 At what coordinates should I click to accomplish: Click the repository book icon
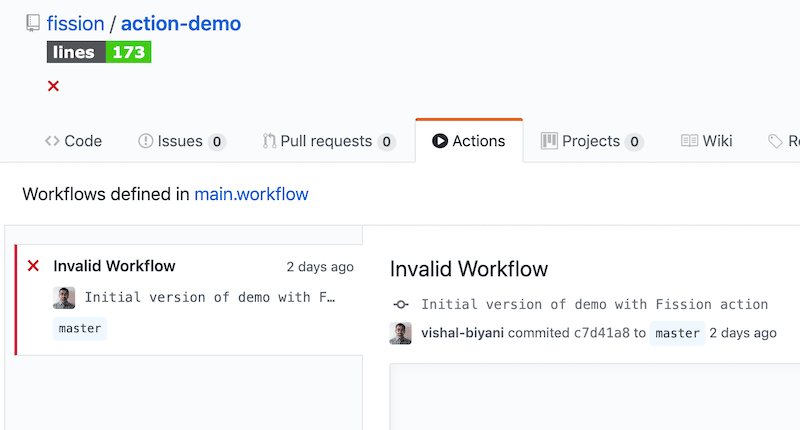(x=33, y=23)
